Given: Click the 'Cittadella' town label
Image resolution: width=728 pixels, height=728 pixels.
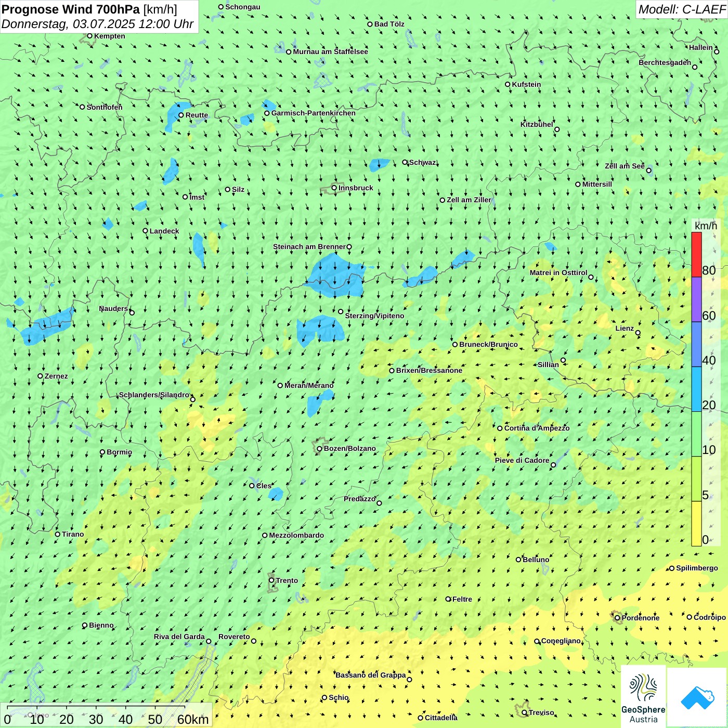Looking at the screenshot, I should [441, 718].
